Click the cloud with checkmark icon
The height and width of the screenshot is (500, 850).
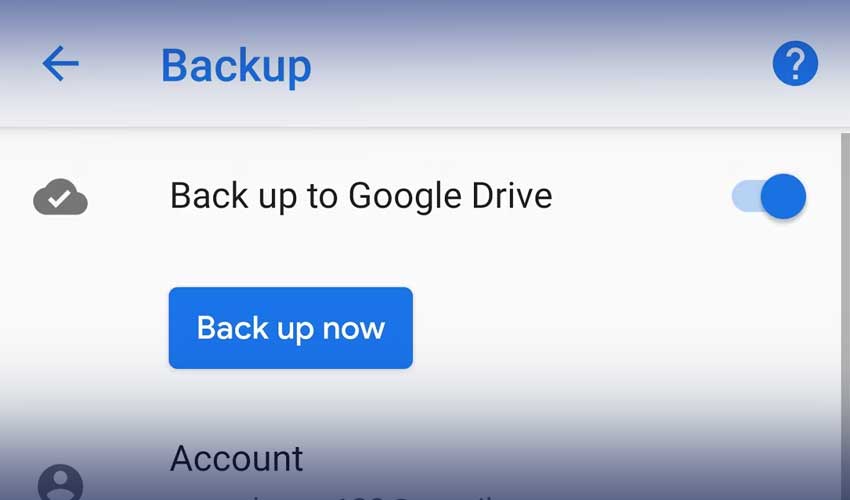coord(60,197)
